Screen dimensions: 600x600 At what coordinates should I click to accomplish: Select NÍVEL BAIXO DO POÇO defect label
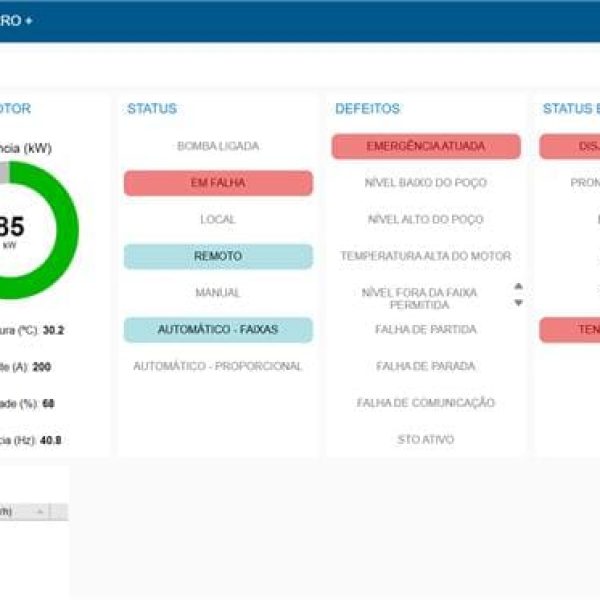click(426, 183)
